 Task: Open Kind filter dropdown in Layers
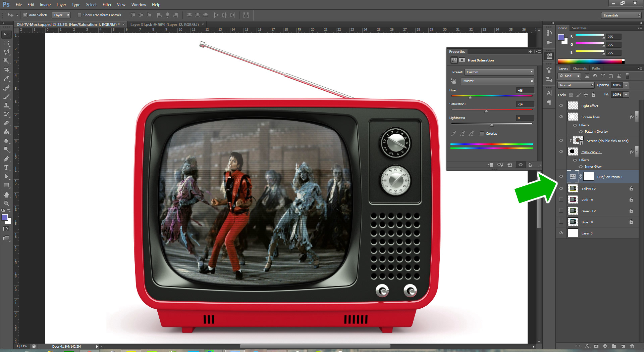click(x=570, y=76)
